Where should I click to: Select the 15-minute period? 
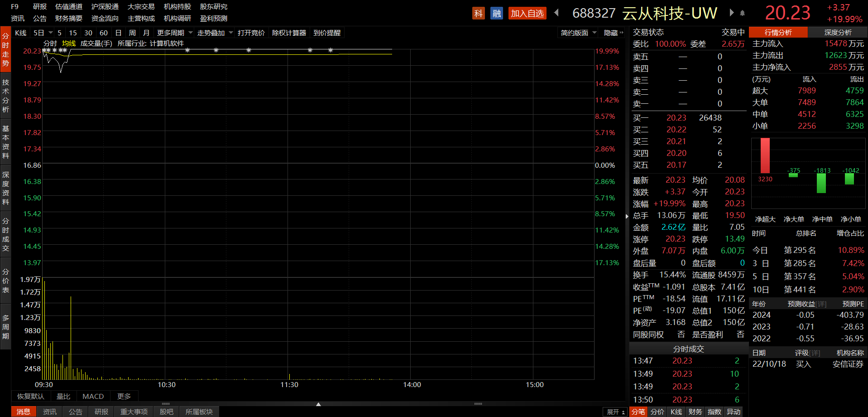73,33
